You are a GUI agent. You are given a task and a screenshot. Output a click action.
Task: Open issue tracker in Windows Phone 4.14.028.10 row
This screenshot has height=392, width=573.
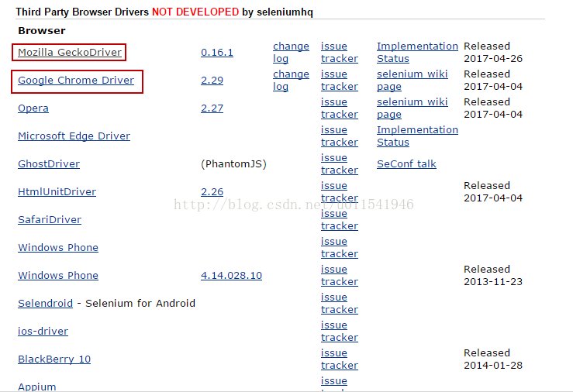pyautogui.click(x=340, y=275)
